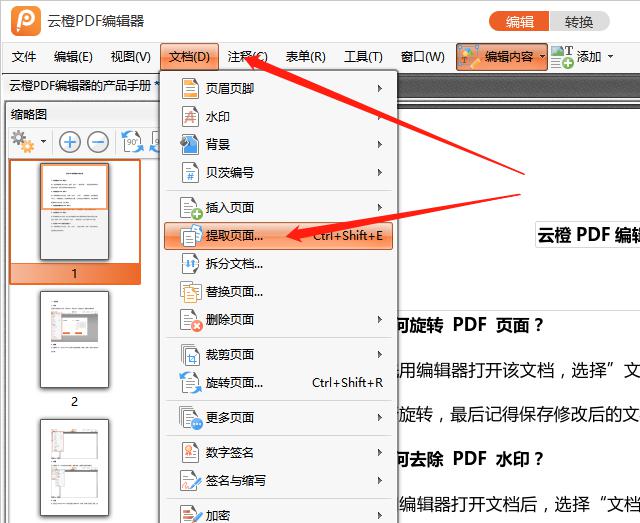Zoom out thumbnails with minus icon
This screenshot has height=523, width=640.
[x=98, y=142]
